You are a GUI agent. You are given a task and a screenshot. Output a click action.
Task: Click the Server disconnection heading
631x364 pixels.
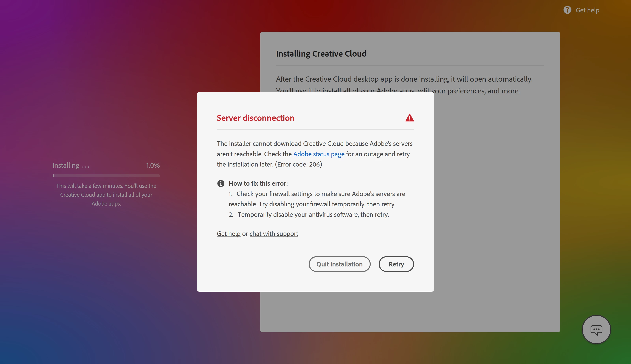point(255,118)
